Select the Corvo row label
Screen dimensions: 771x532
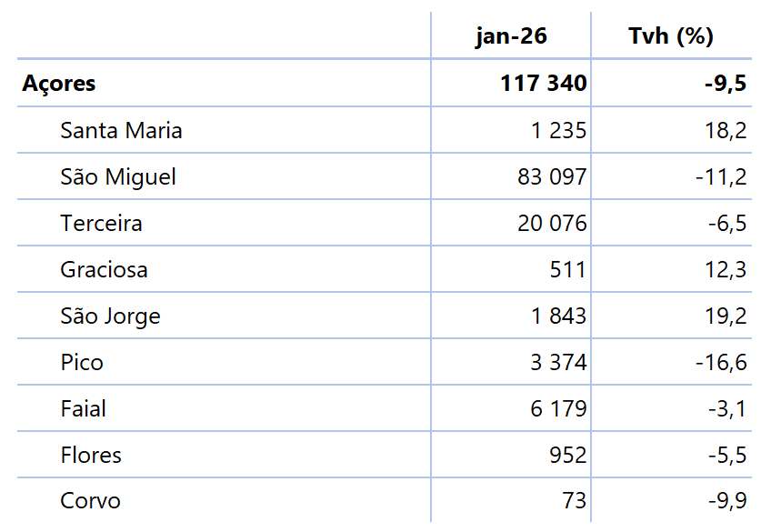tap(90, 501)
